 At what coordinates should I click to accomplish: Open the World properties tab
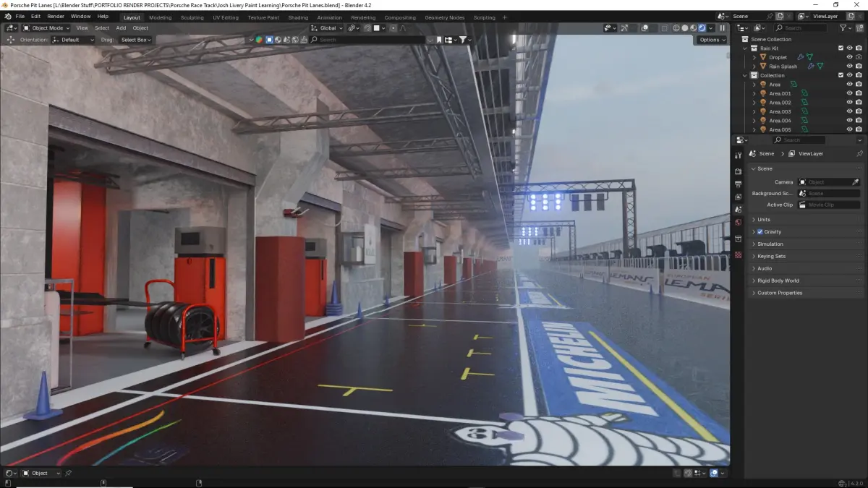click(738, 222)
